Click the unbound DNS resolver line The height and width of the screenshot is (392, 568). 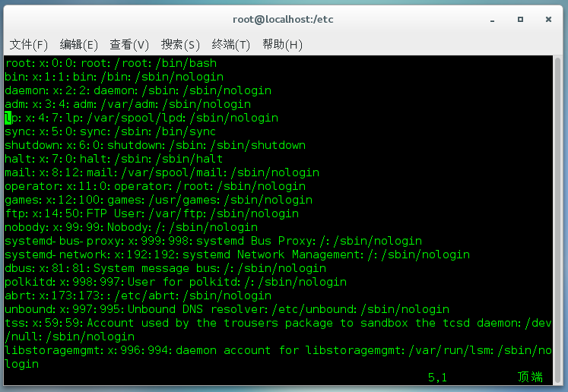point(227,309)
